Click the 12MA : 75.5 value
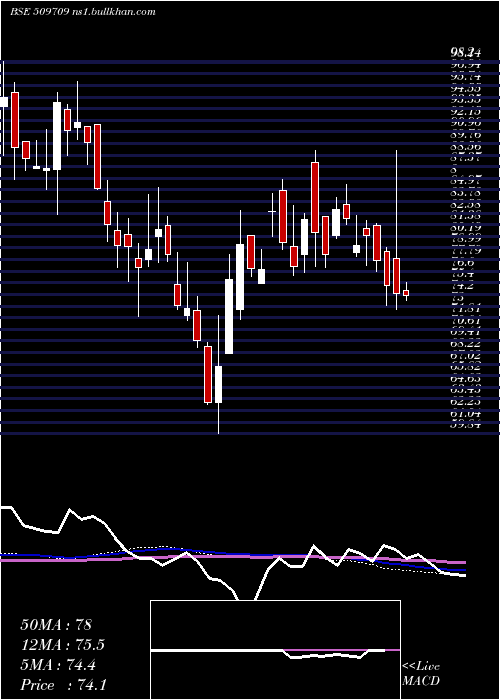 coord(62,645)
